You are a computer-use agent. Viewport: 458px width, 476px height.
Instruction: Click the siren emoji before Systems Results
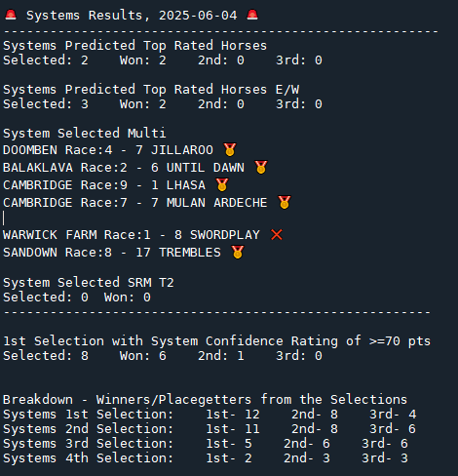pos(11,16)
